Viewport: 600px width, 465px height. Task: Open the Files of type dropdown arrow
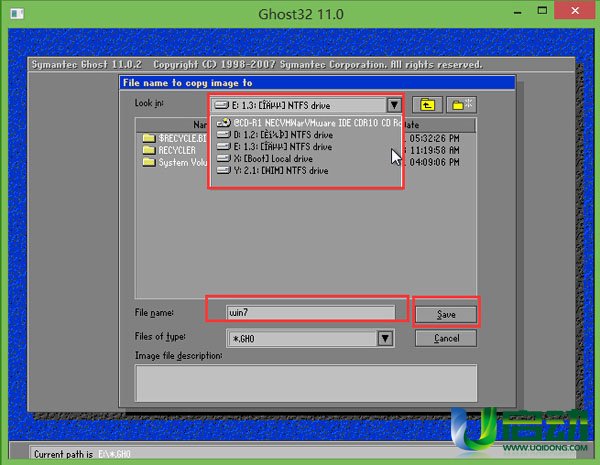point(385,338)
